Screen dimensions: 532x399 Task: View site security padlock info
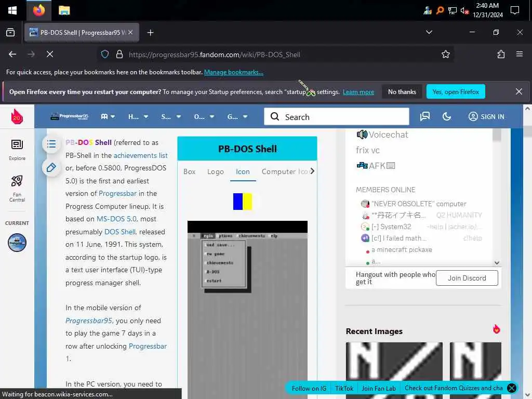119,54
